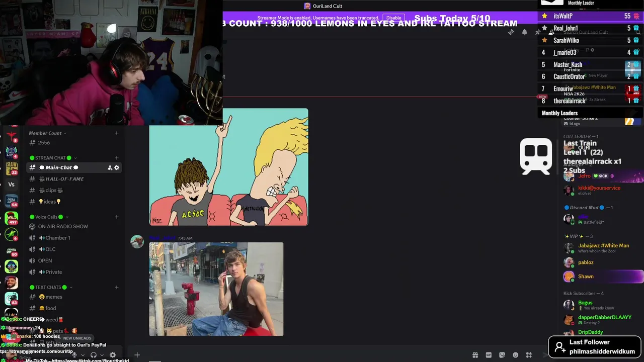Open kikki@yourservice member profile

click(603, 190)
